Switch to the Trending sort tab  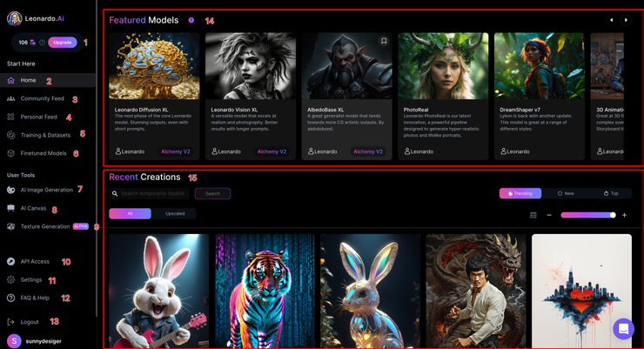pos(520,193)
